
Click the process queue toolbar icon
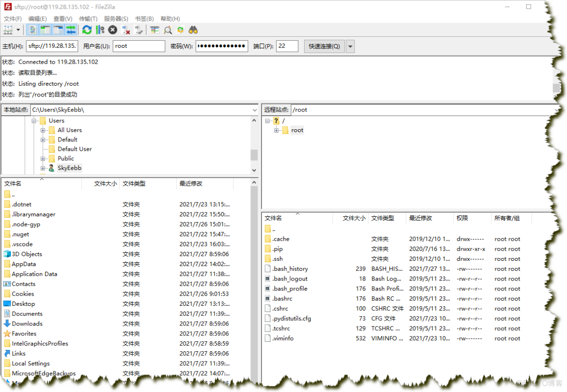click(100, 30)
